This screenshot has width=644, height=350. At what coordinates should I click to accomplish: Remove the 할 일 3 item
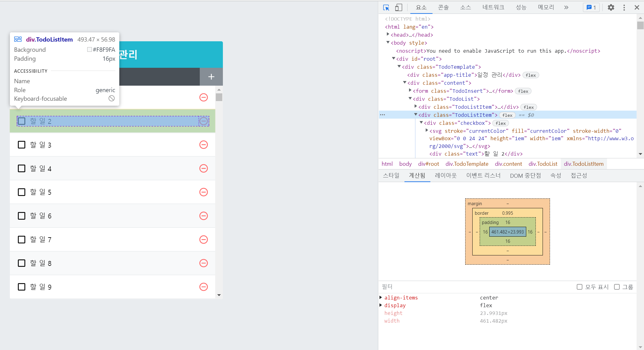(x=203, y=145)
